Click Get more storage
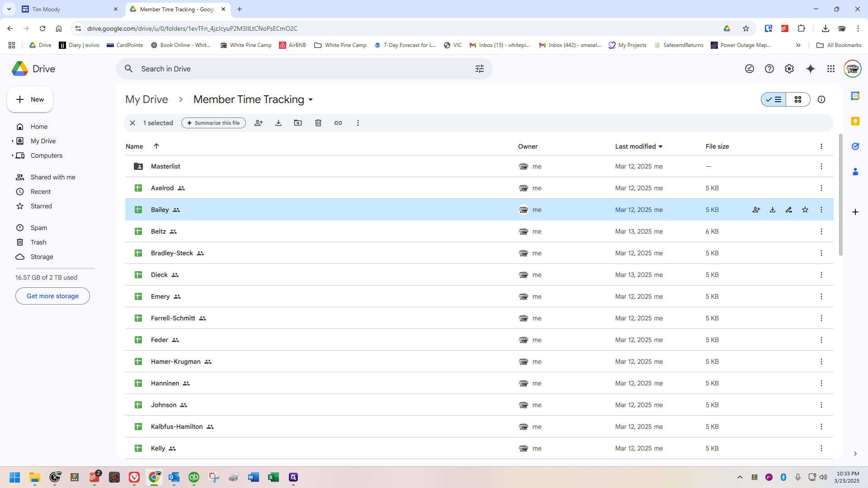Viewport: 868px width, 488px height. point(52,296)
